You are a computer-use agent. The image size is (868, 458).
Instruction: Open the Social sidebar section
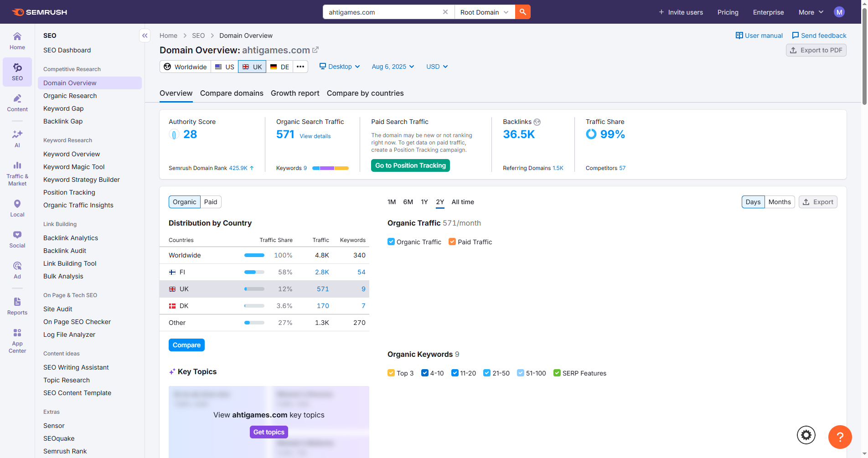pyautogui.click(x=17, y=239)
